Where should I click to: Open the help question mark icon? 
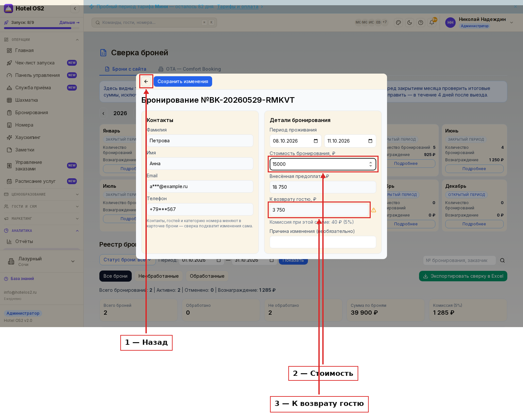click(x=421, y=23)
